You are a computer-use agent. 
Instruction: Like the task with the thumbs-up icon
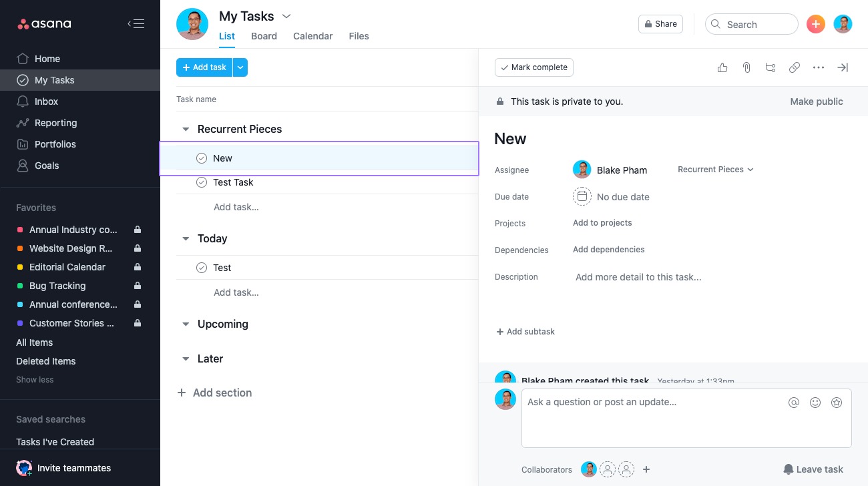coord(722,67)
